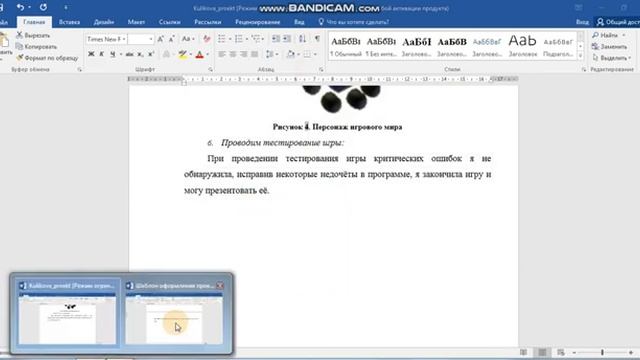Click the Borders icon
This screenshot has width=640, height=360.
(x=307, y=54)
